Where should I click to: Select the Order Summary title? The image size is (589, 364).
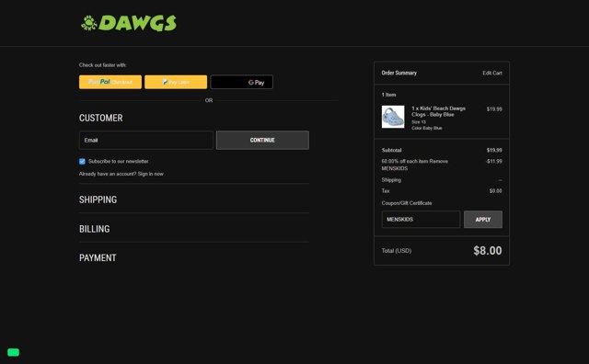coord(398,73)
